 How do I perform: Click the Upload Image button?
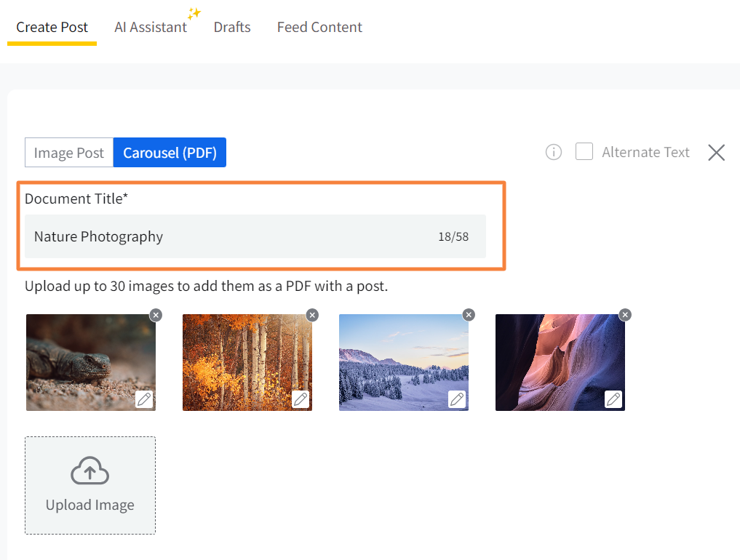pyautogui.click(x=90, y=485)
